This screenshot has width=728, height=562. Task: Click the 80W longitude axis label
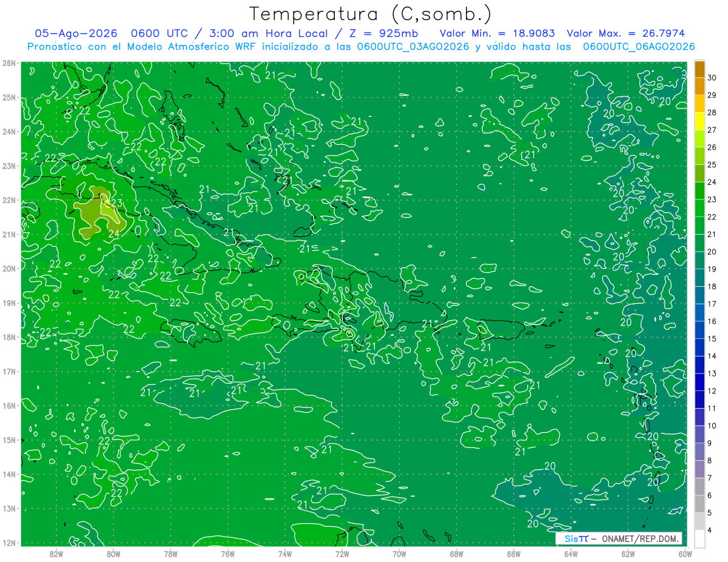[113, 554]
